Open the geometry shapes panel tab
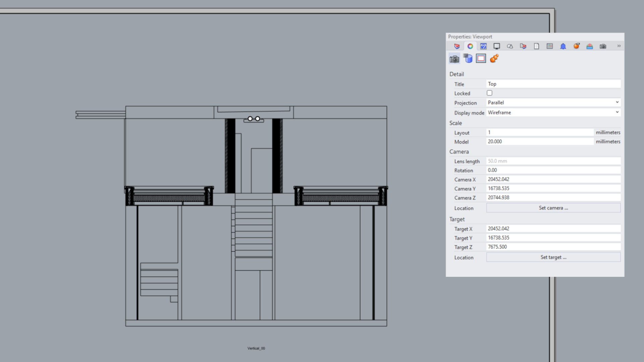644x362 pixels. pos(510,46)
